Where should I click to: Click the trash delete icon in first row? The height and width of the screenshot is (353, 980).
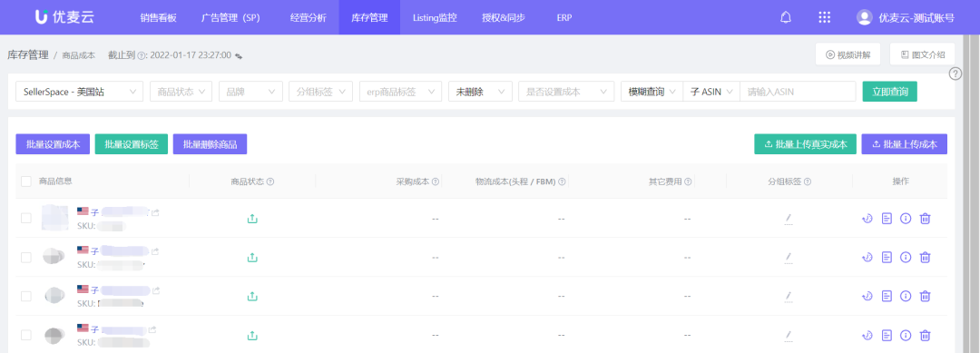tap(926, 219)
